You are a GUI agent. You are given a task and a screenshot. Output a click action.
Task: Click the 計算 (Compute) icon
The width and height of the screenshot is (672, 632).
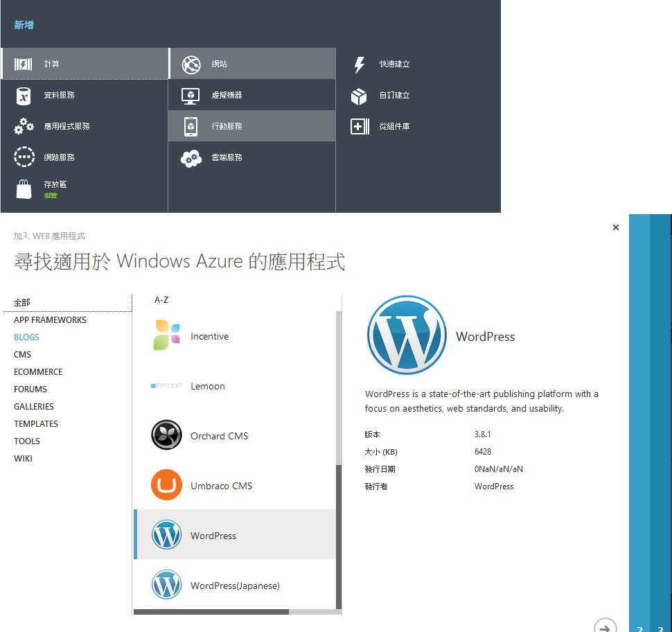(x=24, y=64)
